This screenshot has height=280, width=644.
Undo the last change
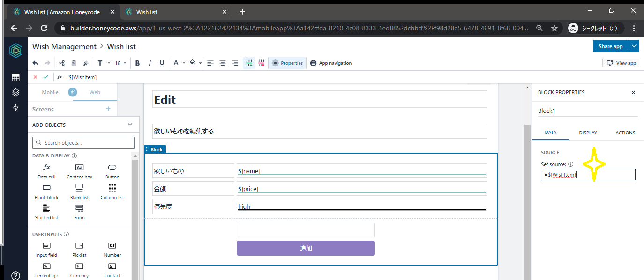[35, 63]
